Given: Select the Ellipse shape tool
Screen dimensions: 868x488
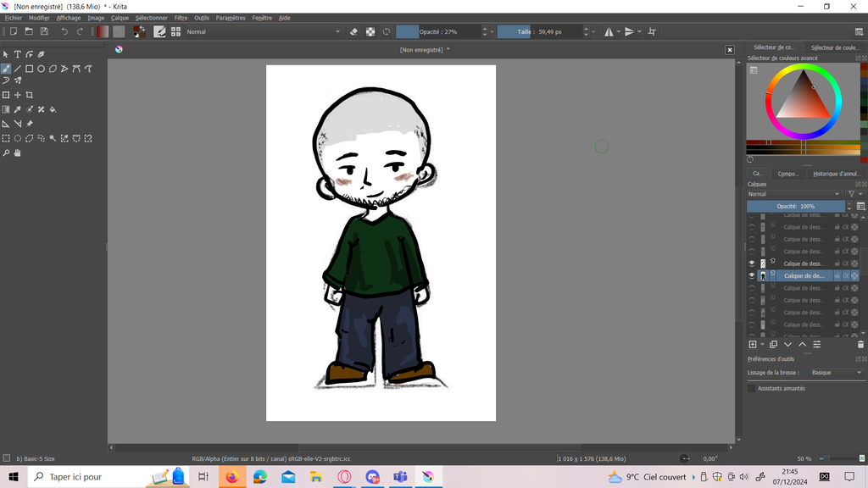Looking at the screenshot, I should [x=41, y=69].
